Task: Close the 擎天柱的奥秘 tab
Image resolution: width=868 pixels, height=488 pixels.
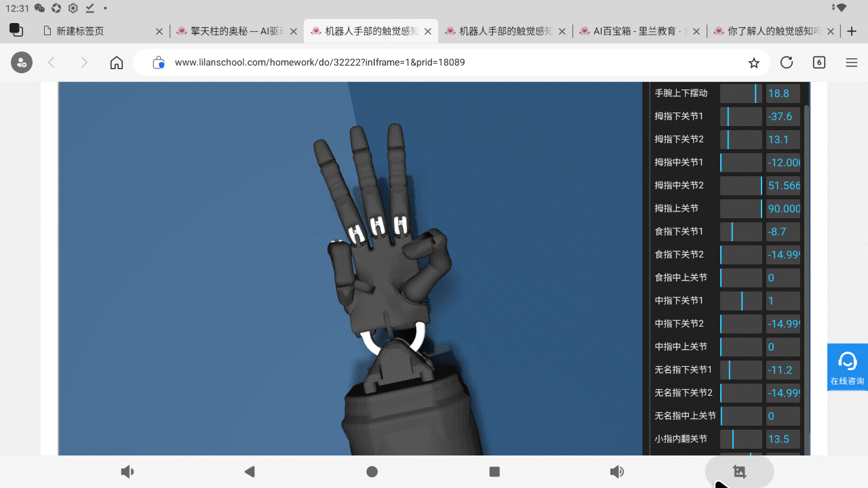Action: pyautogui.click(x=294, y=31)
